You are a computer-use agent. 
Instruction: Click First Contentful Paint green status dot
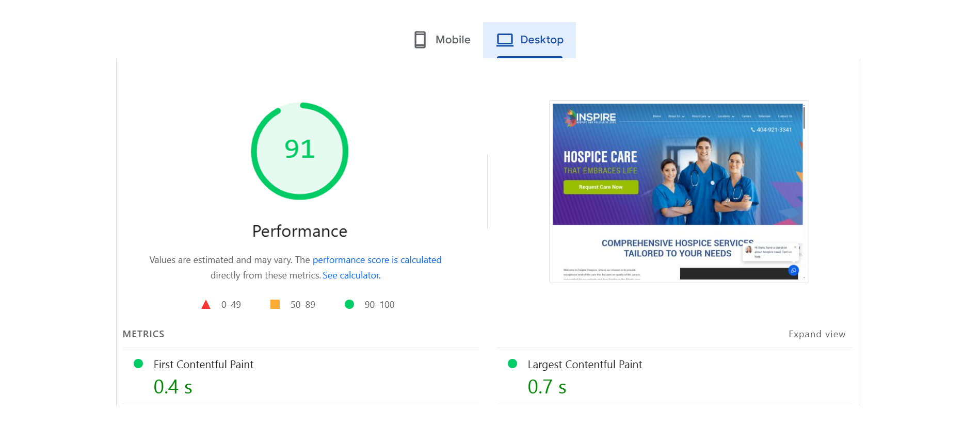coord(138,364)
